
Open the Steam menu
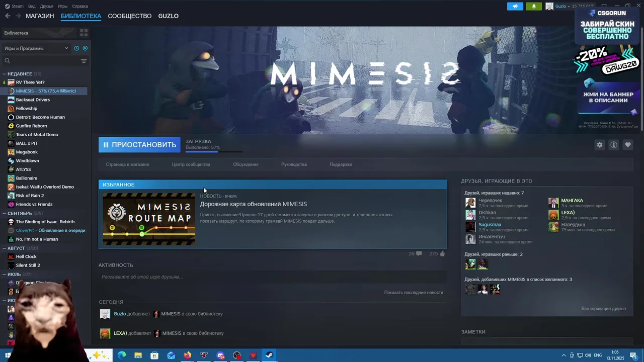click(14, 6)
